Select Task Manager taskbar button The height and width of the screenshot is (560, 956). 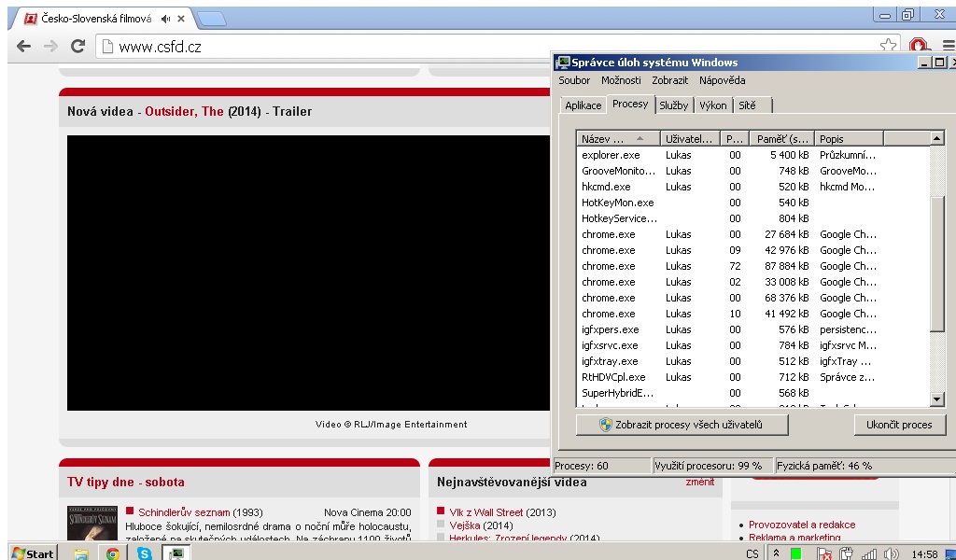pyautogui.click(x=176, y=553)
